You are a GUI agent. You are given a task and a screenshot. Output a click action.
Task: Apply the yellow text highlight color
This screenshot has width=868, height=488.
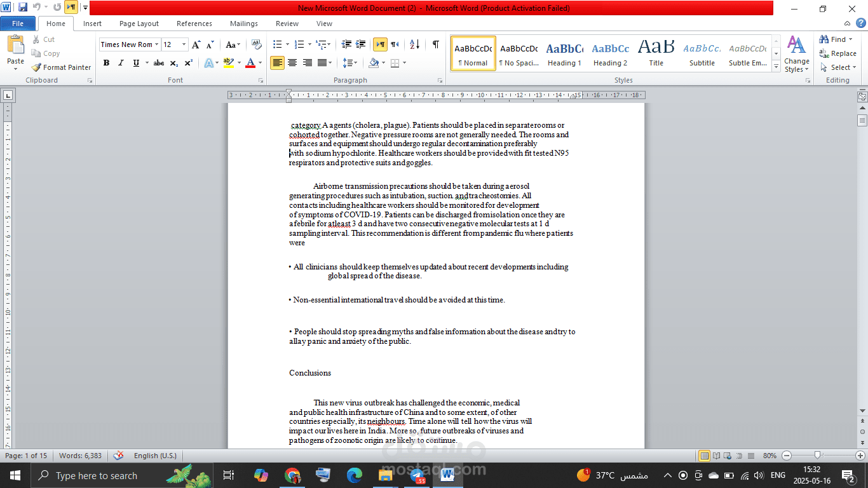[x=228, y=63]
